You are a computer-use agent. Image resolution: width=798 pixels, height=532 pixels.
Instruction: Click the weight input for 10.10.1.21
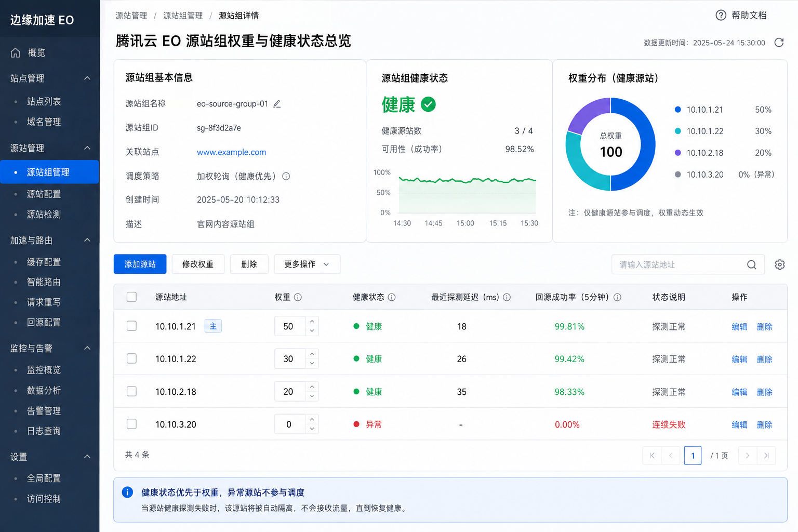coord(289,326)
